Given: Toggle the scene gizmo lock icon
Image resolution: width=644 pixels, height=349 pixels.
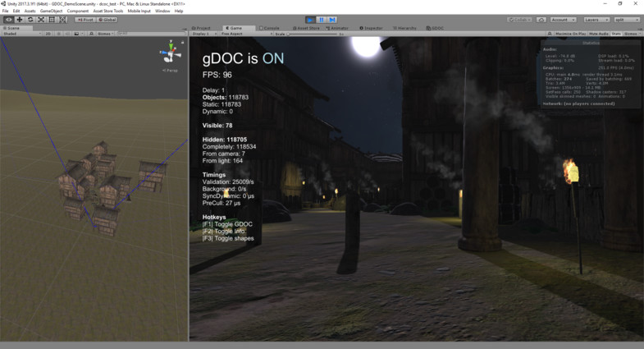Looking at the screenshot, I should 183,42.
